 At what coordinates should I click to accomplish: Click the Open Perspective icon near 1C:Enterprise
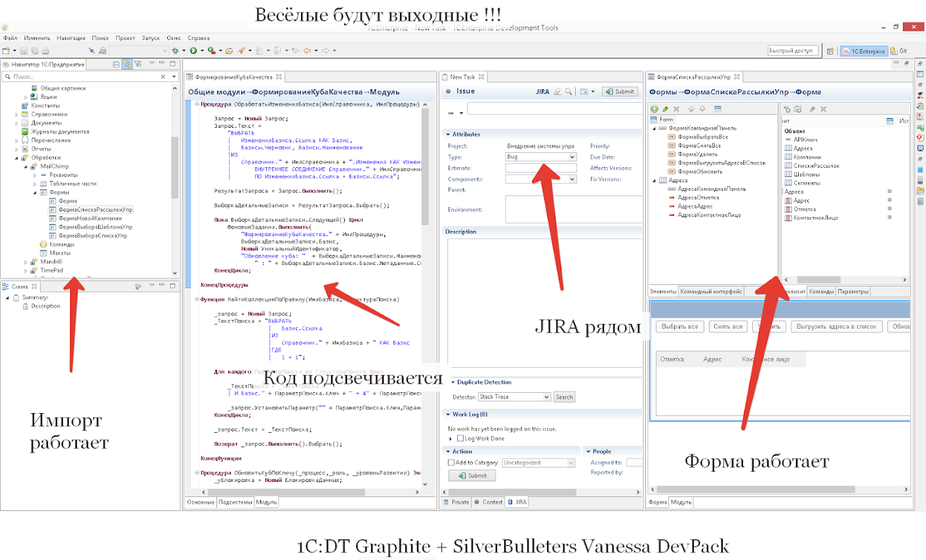(x=830, y=50)
